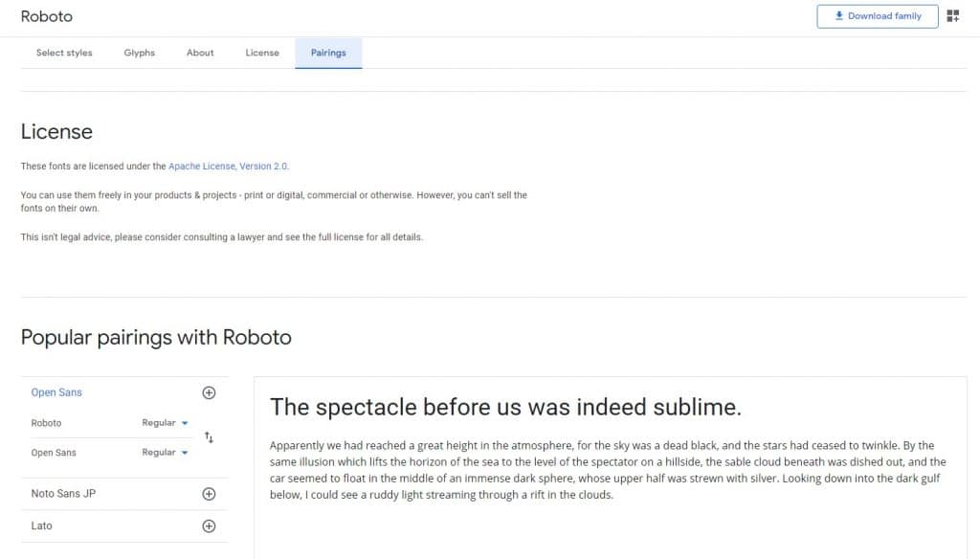Go to the About tab

pos(200,53)
